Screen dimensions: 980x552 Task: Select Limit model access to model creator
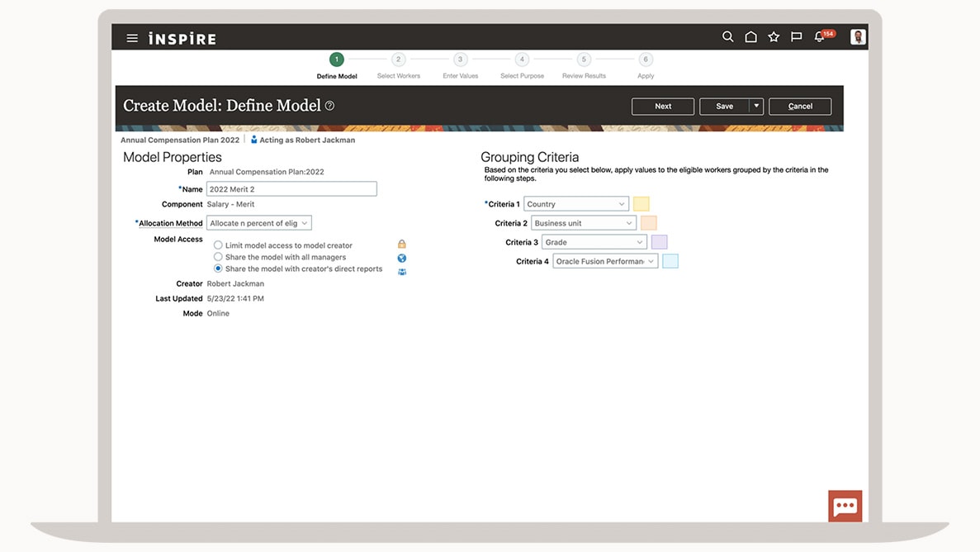coord(218,245)
